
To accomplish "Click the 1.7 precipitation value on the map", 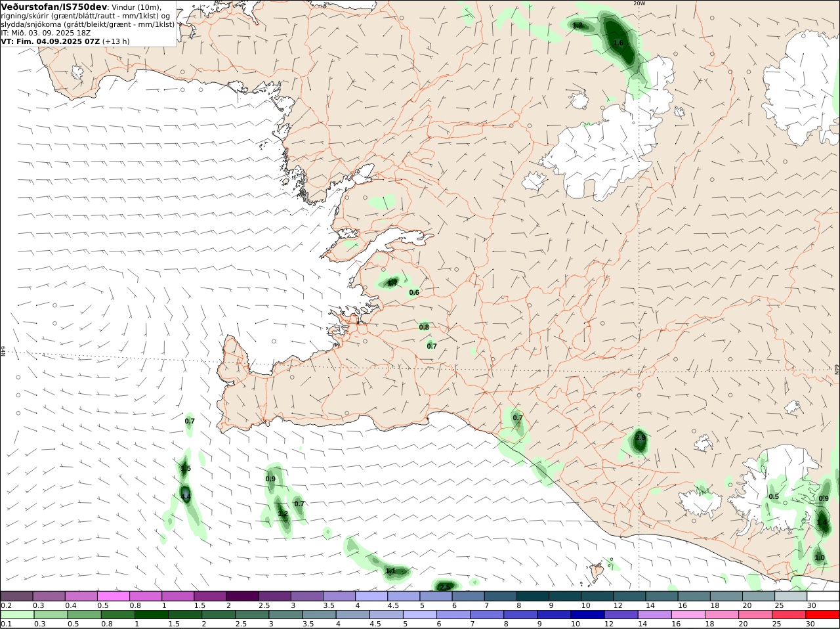I will tap(392, 282).
